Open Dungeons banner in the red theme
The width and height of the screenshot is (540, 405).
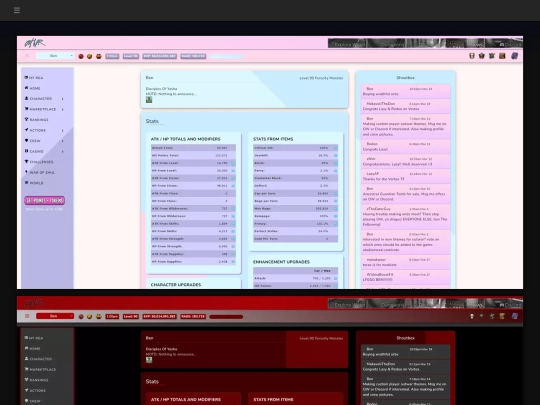point(386,304)
